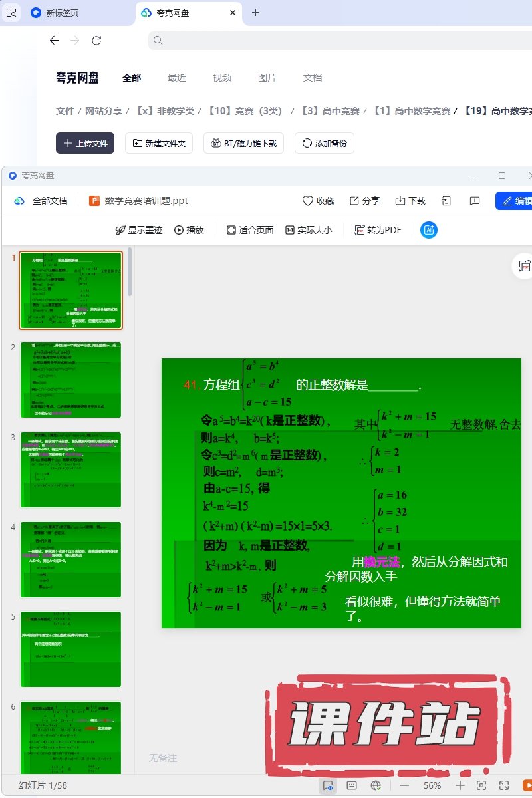The width and height of the screenshot is (532, 798).
Task: Click the feedback speech-bubble icon
Action: [475, 201]
